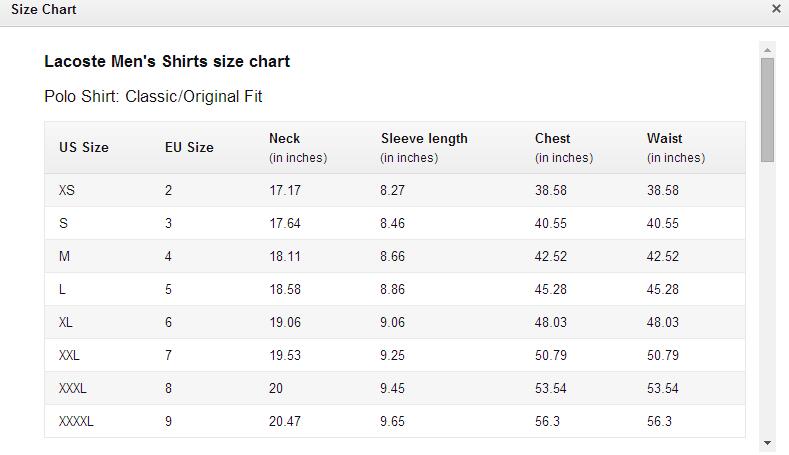Select the XXXXL size row
This screenshot has height=455, width=789.
click(394, 421)
